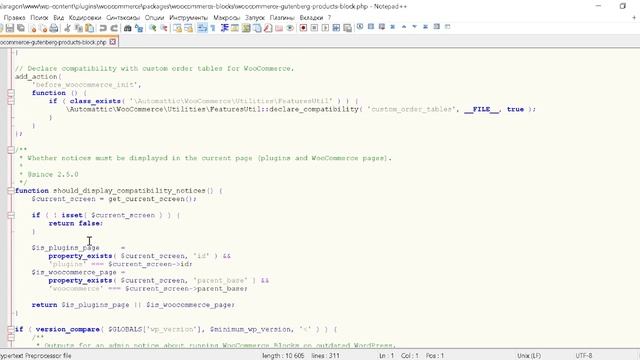Viewport: 640px width, 360px height.
Task: Jump to previous difference (up arrow)
Action: click(x=404, y=27)
